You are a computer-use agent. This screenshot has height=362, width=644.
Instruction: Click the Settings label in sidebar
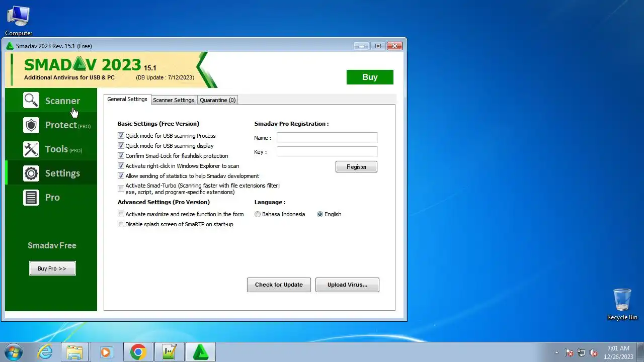[x=62, y=173]
